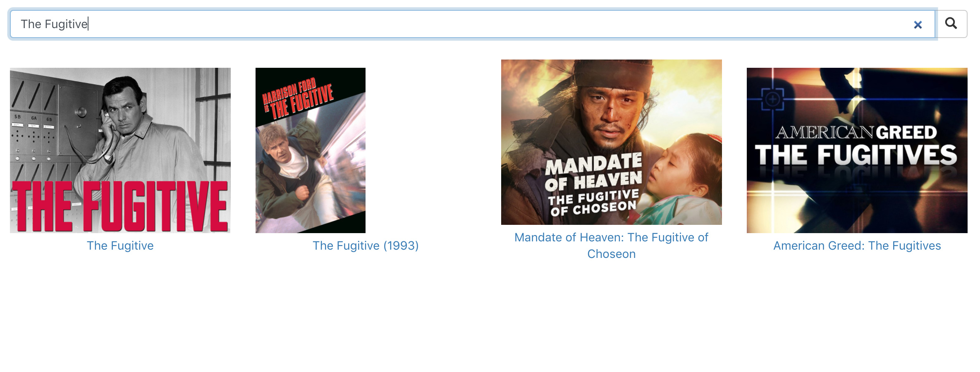The height and width of the screenshot is (372, 980).
Task: Follow "The Fugitive" title link
Action: [x=120, y=246]
